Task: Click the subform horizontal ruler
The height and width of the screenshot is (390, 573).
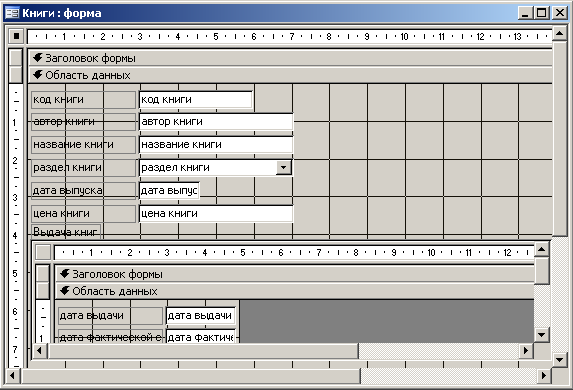Action: tap(294, 252)
